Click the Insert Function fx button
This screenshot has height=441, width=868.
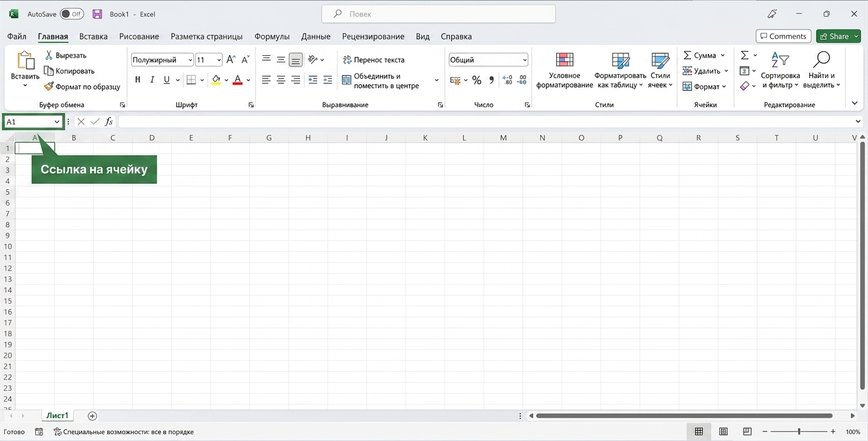click(x=109, y=122)
